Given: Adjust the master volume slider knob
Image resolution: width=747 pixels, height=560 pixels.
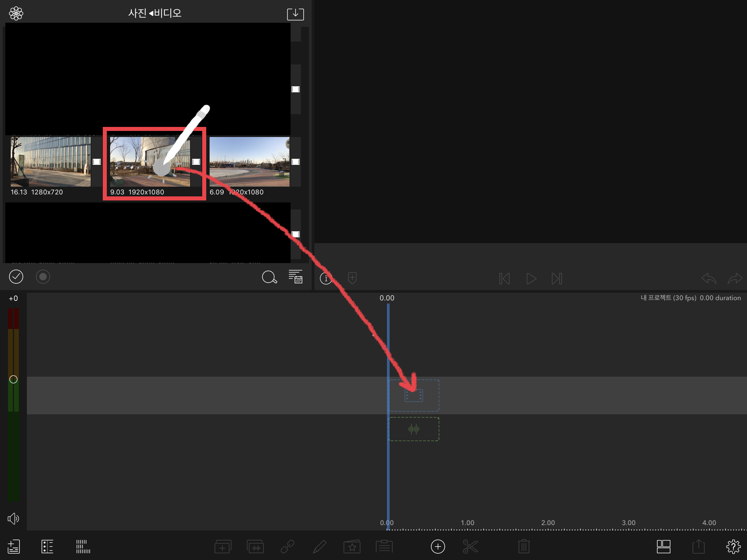Looking at the screenshot, I should point(13,379).
